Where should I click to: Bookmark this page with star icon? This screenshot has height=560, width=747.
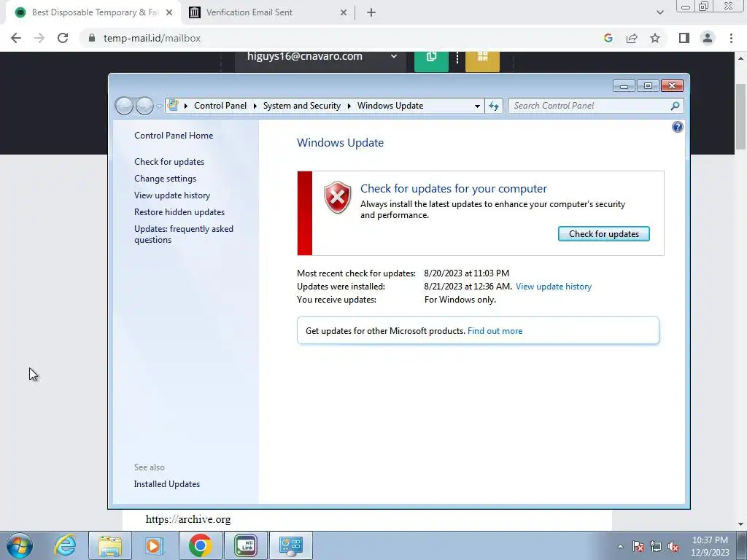tap(655, 38)
